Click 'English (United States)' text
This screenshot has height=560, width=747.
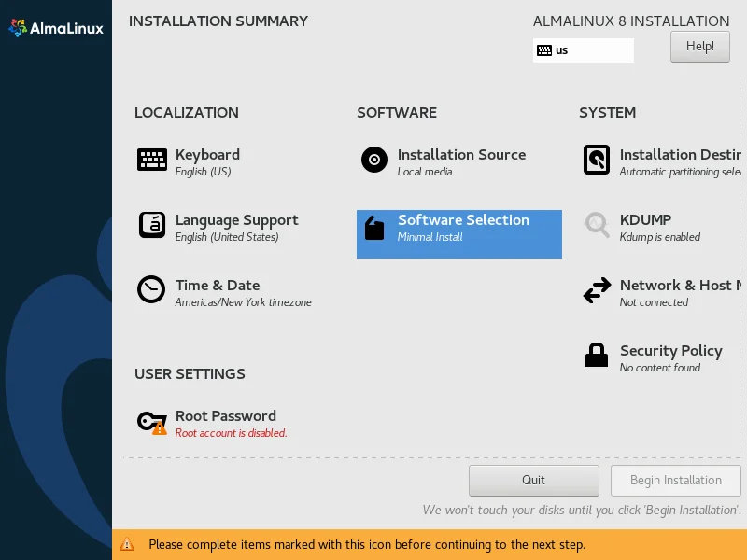tap(227, 237)
